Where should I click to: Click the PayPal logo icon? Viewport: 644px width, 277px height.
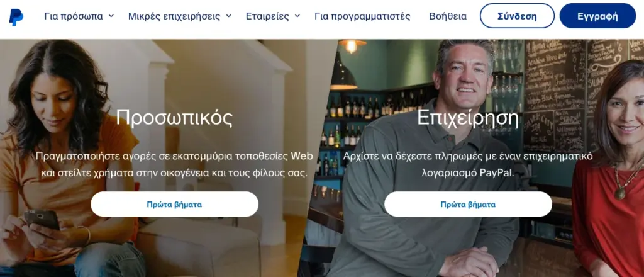tap(16, 17)
